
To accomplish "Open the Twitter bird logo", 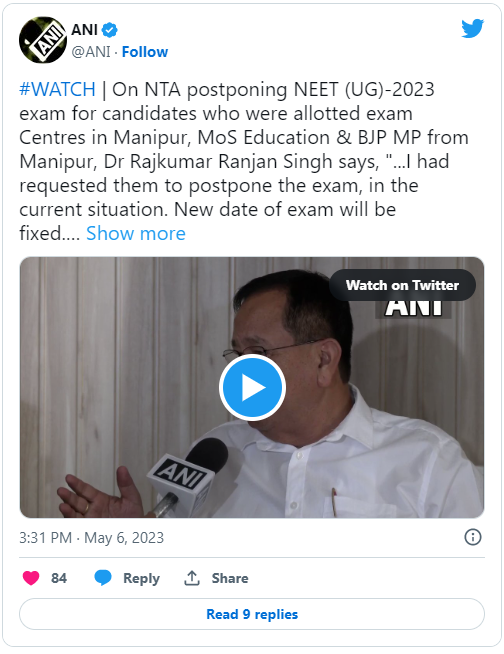I will click(x=472, y=28).
